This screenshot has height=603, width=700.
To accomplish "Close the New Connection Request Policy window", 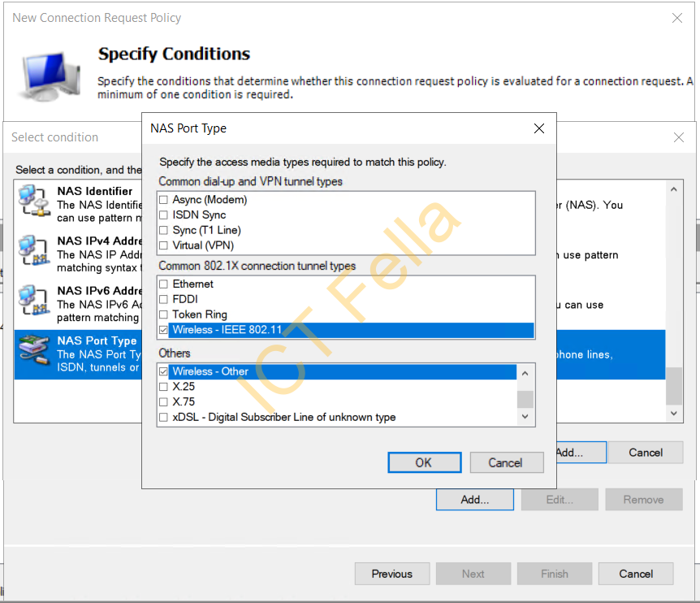I will coord(676,18).
